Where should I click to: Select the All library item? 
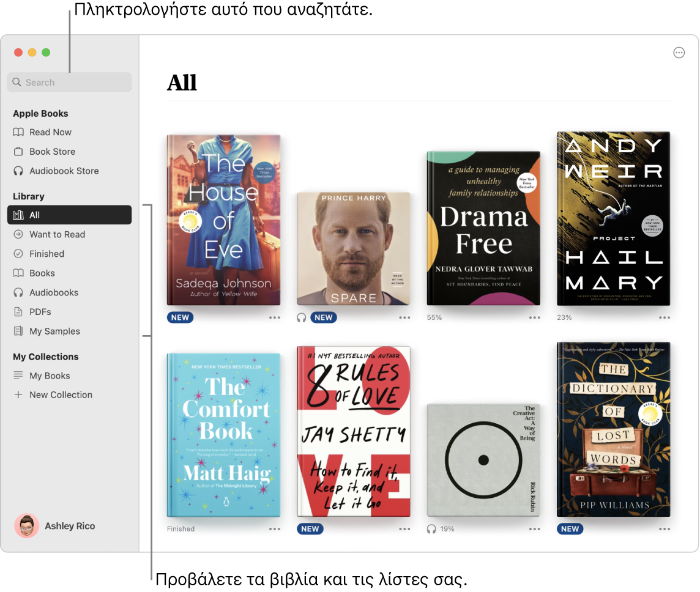tap(69, 215)
